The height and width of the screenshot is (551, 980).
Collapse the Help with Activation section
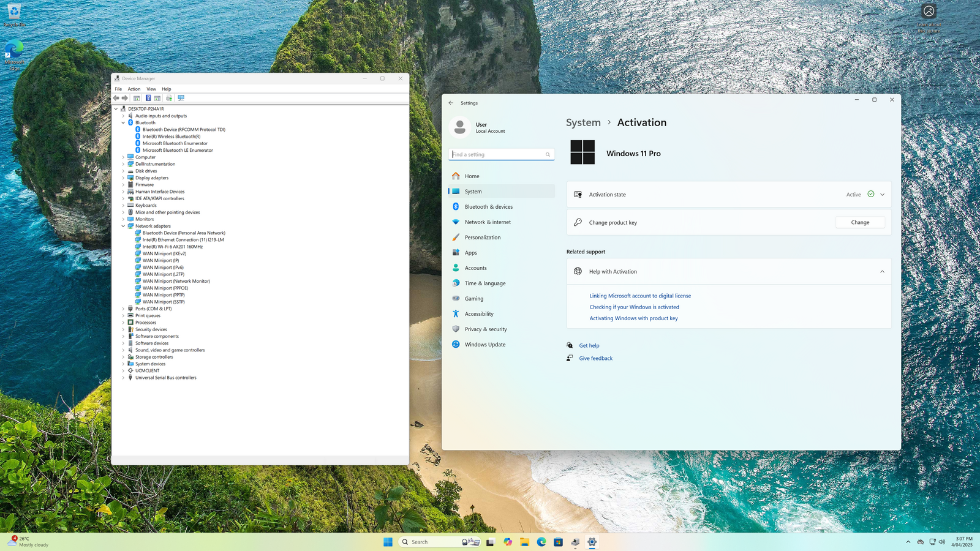882,272
